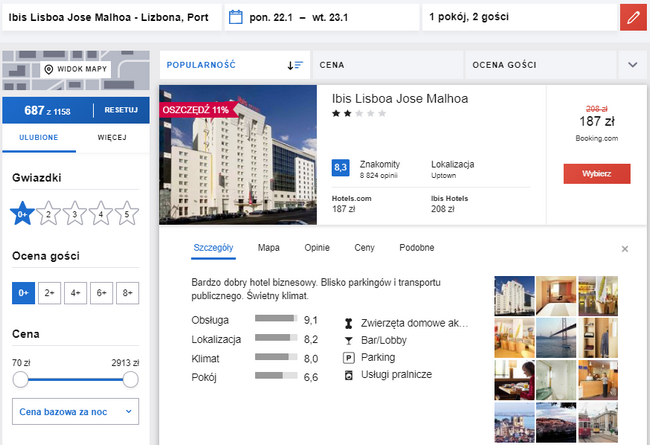Open the Ibis Hotels 208 zł offer
This screenshot has height=445, width=650.
click(449, 204)
